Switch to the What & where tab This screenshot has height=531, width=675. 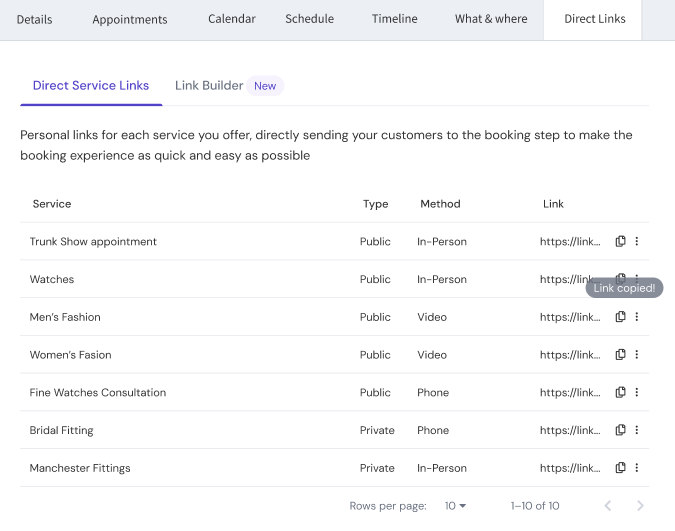coord(491,19)
